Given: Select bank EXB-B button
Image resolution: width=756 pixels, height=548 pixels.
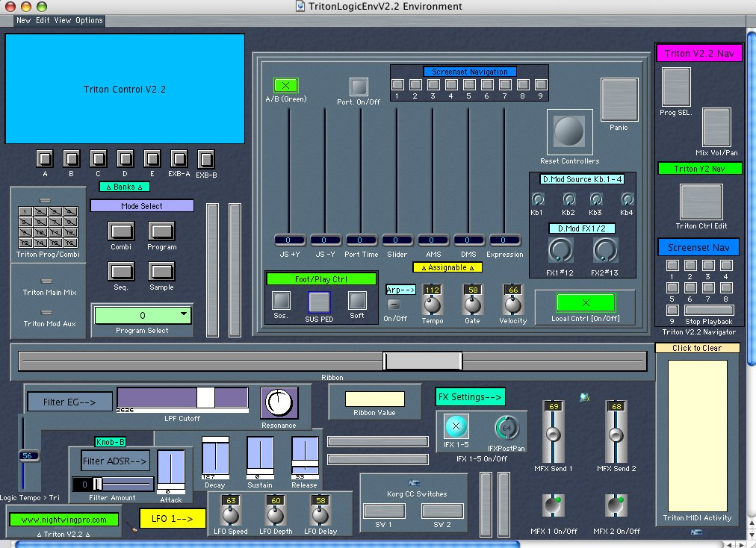Looking at the screenshot, I should tap(206, 159).
